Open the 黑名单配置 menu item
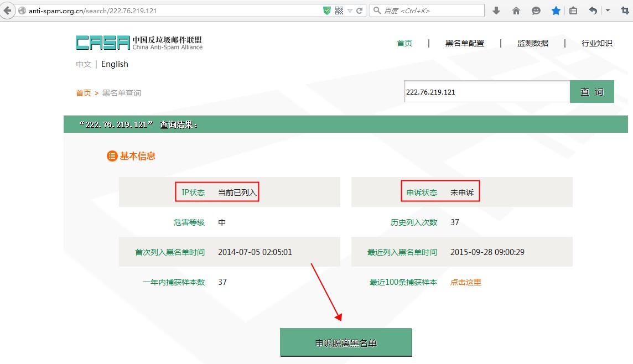 464,43
